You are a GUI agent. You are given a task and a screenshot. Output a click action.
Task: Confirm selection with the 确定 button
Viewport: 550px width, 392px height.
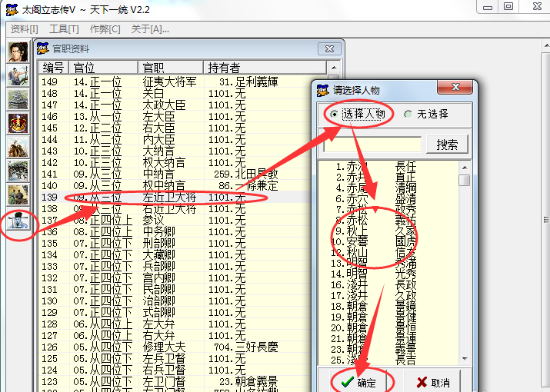point(358,382)
